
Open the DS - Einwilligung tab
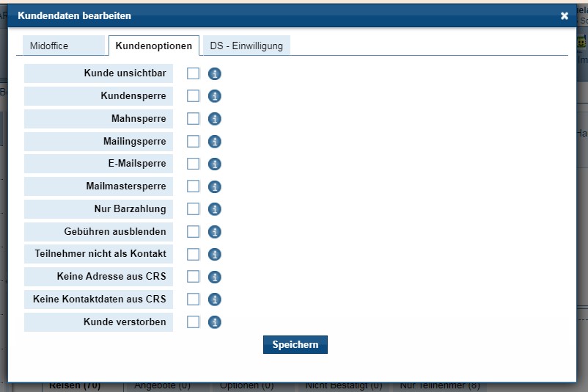coord(246,46)
